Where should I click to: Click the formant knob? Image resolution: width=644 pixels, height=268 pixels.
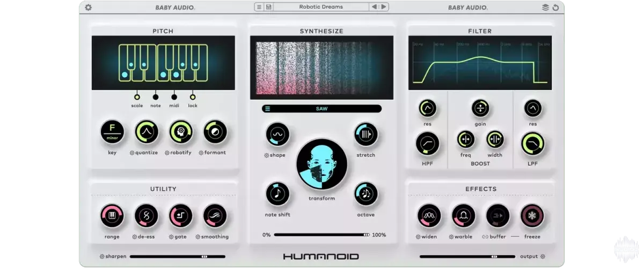(215, 132)
